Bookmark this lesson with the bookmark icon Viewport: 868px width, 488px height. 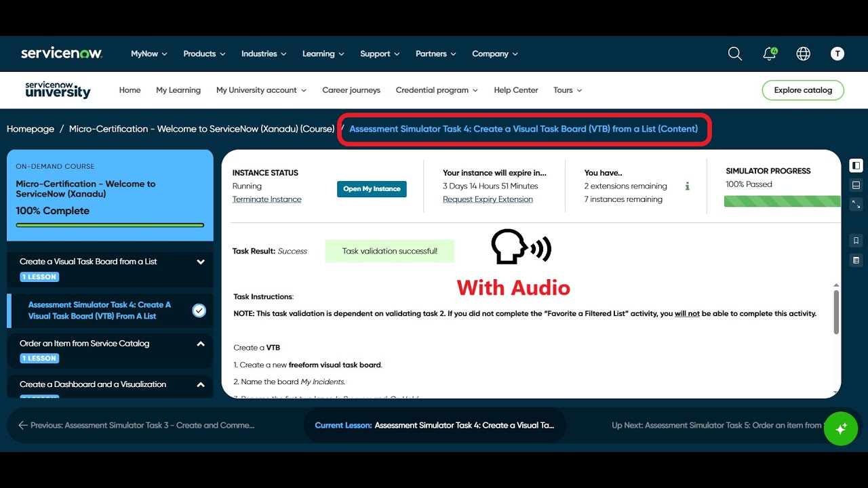856,241
